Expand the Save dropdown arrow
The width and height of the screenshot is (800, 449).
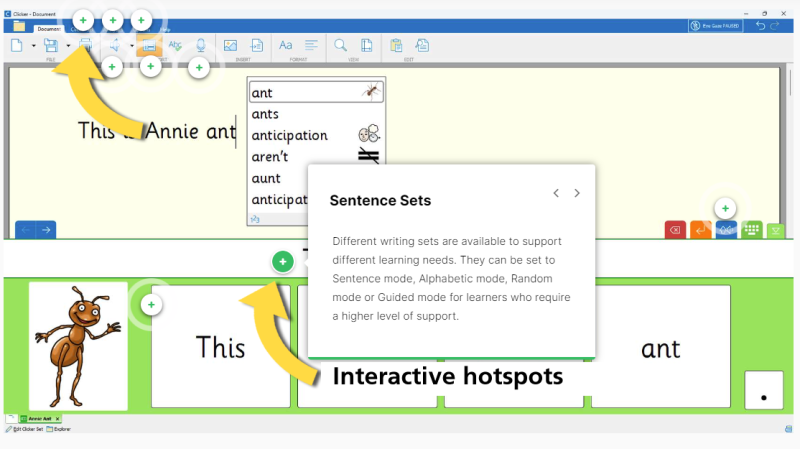(x=68, y=46)
